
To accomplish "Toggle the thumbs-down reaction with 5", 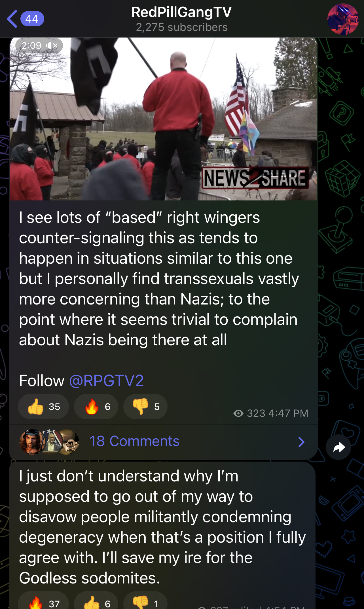I will coord(145,407).
